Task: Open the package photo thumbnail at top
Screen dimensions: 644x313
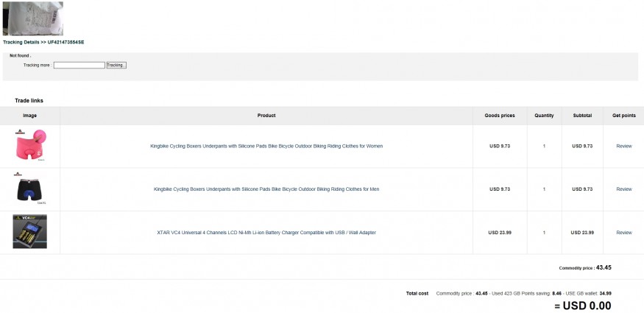Action: click(33, 18)
